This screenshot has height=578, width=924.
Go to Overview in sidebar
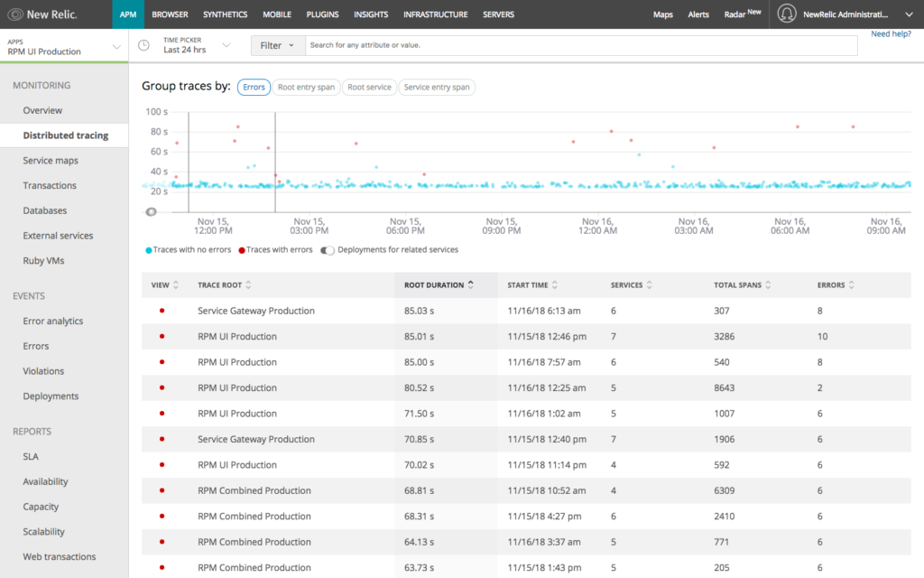(42, 110)
